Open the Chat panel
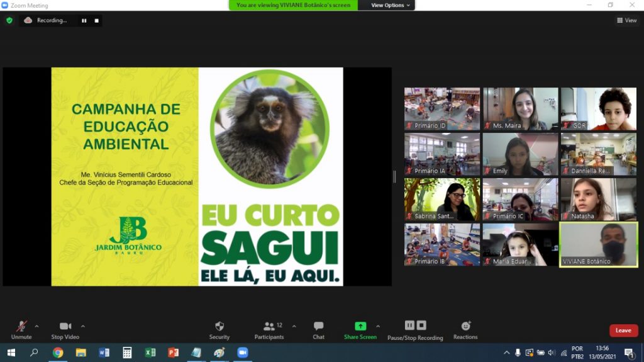The image size is (644, 362). coord(318,329)
